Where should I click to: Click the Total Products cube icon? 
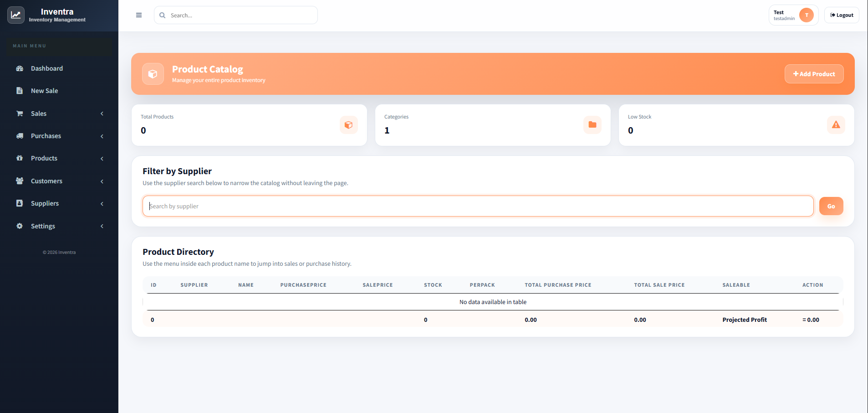[x=348, y=125]
